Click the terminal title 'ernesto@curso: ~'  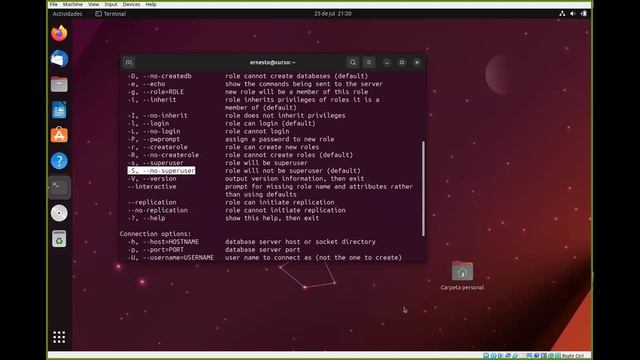click(x=273, y=62)
